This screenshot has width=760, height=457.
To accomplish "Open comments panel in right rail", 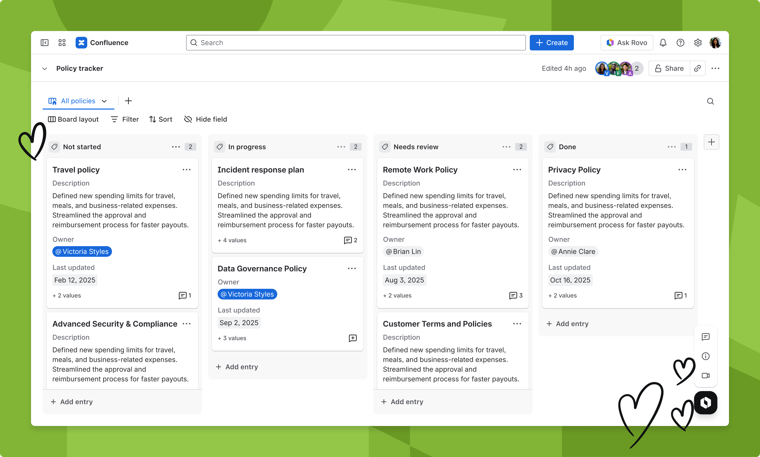I will click(x=706, y=337).
